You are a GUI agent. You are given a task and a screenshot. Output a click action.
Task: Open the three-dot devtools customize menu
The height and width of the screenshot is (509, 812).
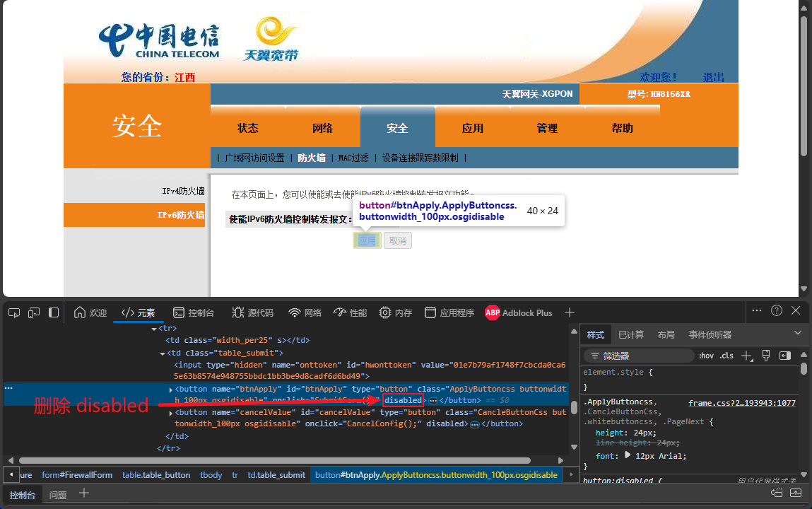click(757, 310)
